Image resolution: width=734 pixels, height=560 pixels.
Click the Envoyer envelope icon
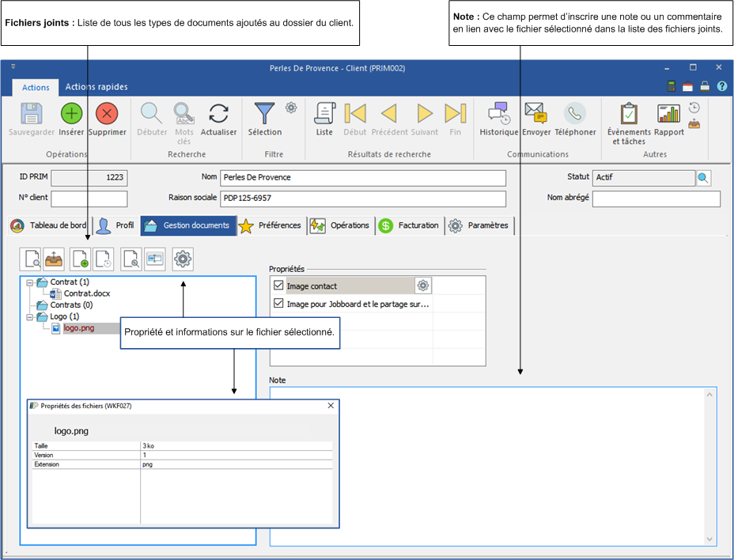pos(535,114)
